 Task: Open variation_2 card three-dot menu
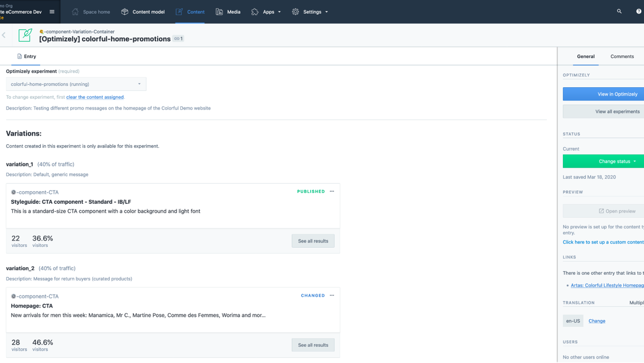(332, 295)
